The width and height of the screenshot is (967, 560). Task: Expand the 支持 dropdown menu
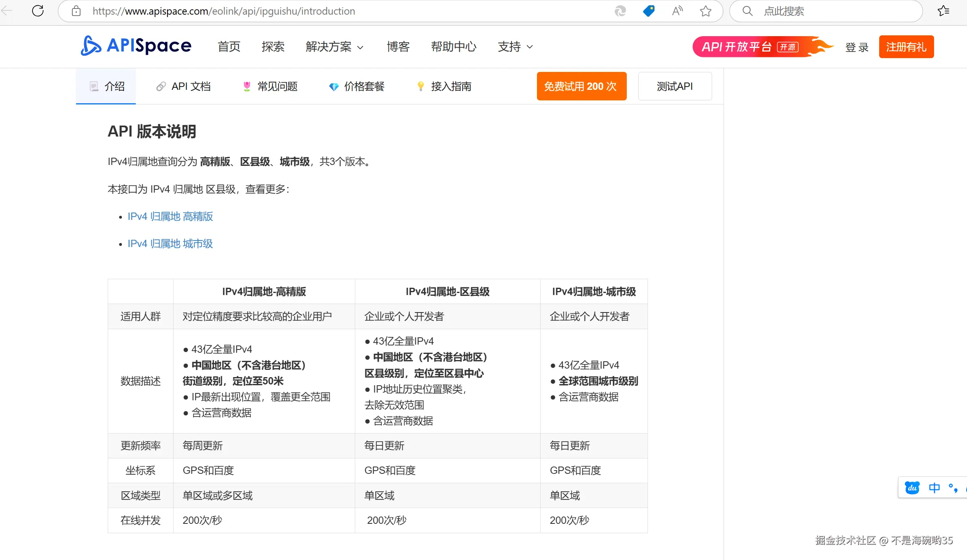(515, 47)
